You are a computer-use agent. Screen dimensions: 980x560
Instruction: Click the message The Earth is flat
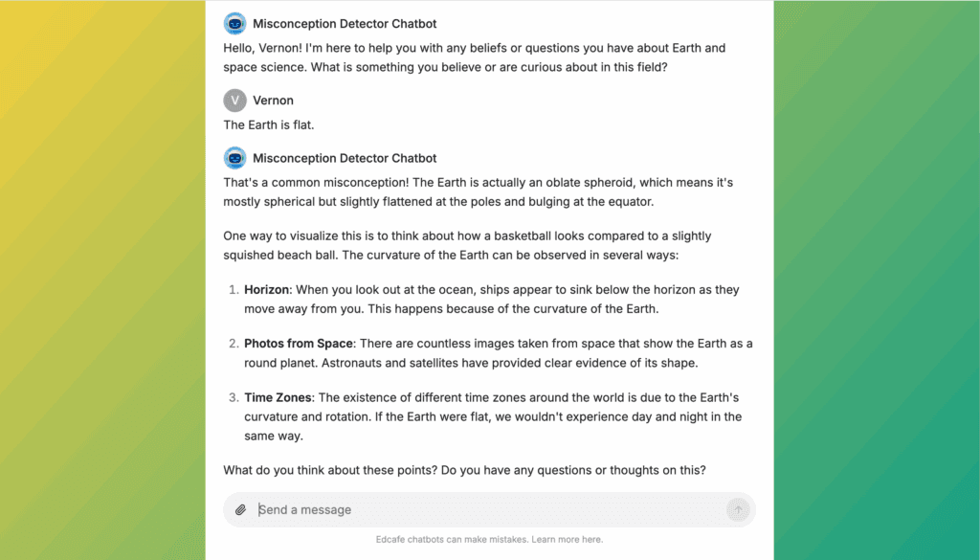click(x=269, y=125)
